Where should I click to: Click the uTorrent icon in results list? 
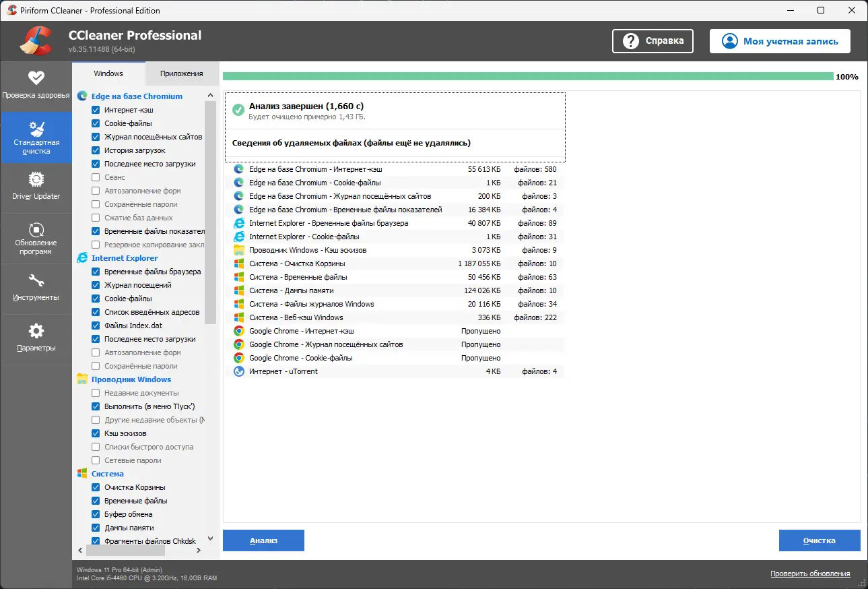coord(238,371)
